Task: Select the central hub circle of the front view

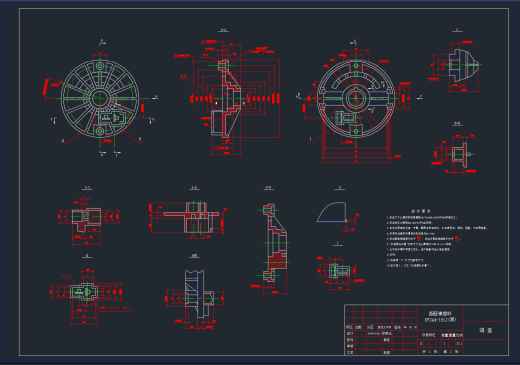Action: tap(100, 98)
